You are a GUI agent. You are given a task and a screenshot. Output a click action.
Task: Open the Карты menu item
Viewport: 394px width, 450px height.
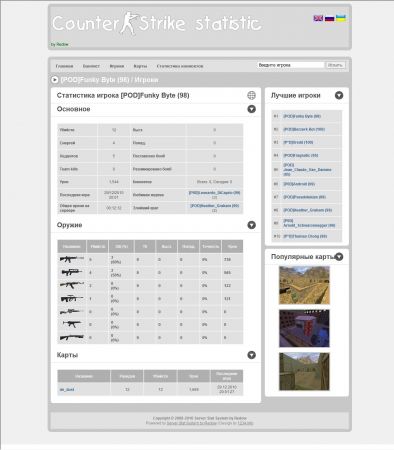click(140, 66)
